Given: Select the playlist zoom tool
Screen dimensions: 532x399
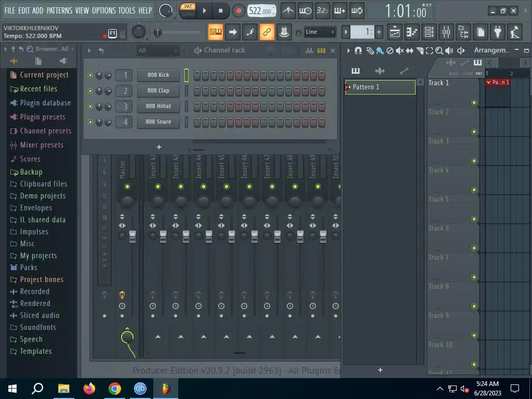Looking at the screenshot, I should (x=439, y=50).
